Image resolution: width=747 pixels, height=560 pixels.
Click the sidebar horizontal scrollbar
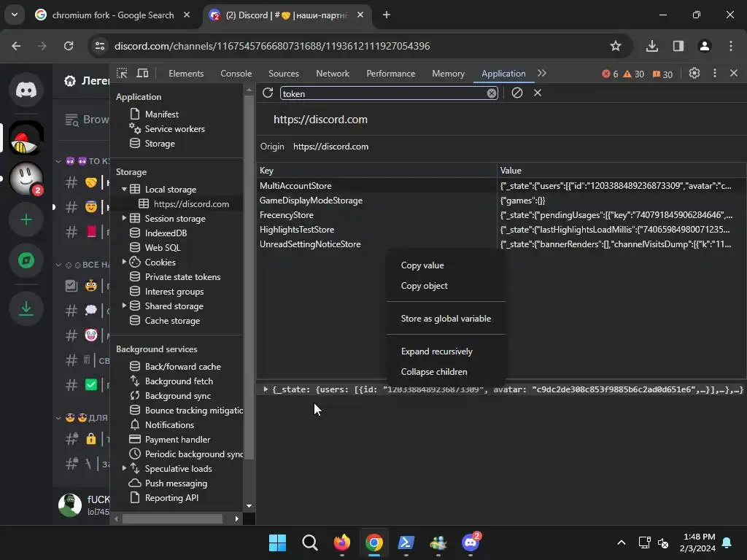tap(172, 518)
